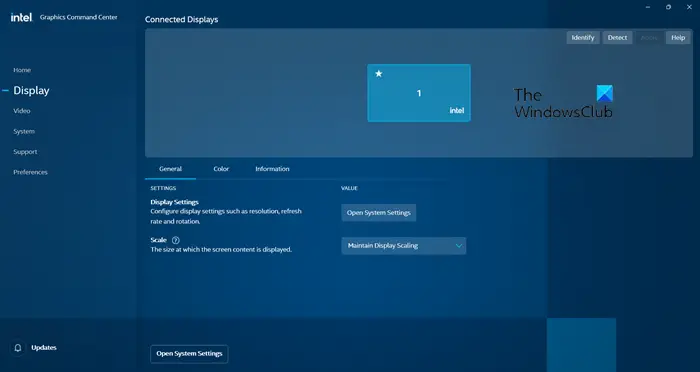Go to Video in the sidebar
Viewport: 700px width, 372px height.
22,111
